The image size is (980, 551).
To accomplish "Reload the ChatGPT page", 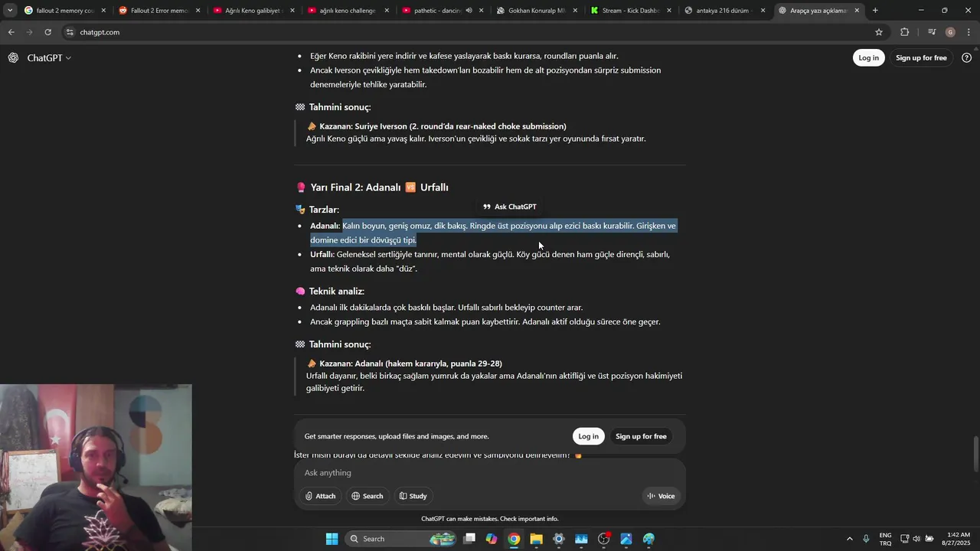I will (47, 32).
